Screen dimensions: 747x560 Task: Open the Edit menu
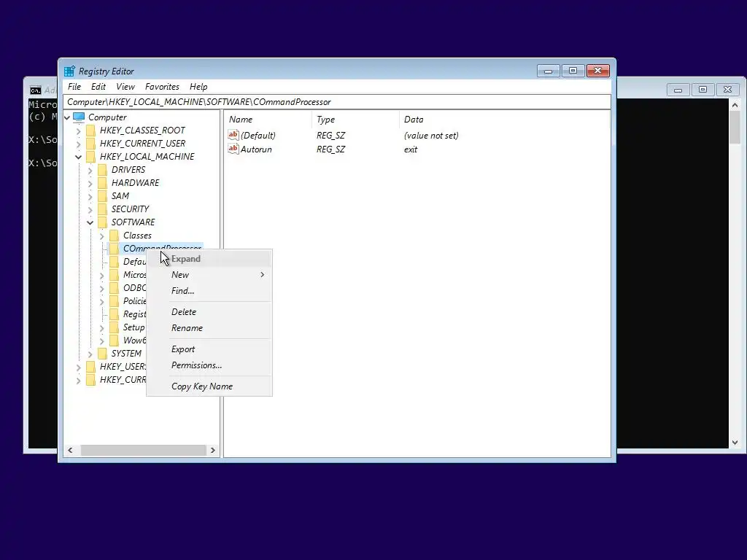pyautogui.click(x=98, y=87)
